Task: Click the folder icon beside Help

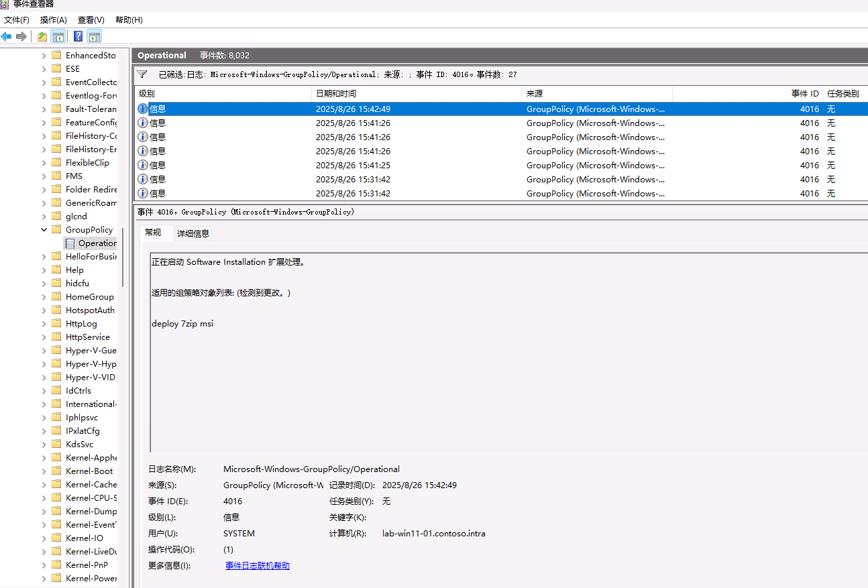Action: tap(56, 270)
